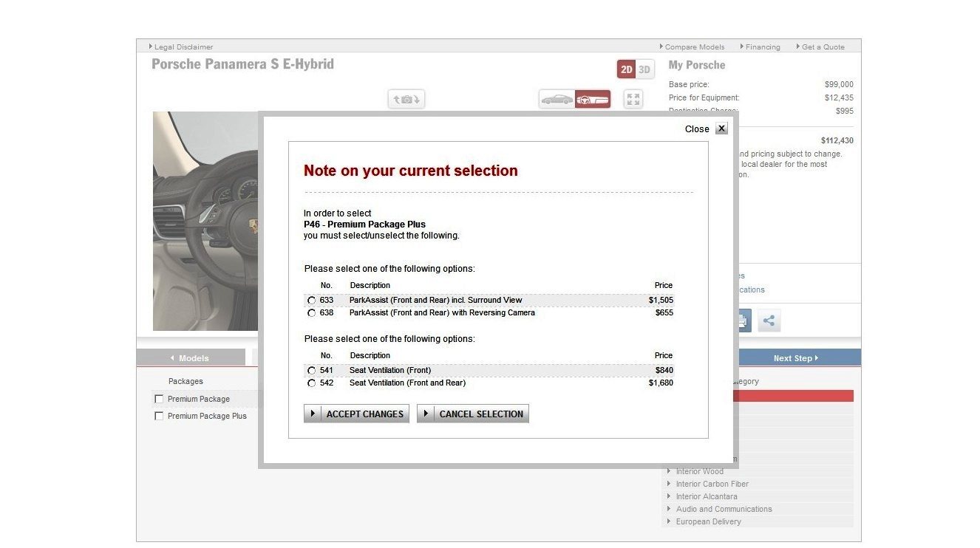This screenshot has width=980, height=548.
Task: Click the Total price $112,430
Action: coord(837,140)
